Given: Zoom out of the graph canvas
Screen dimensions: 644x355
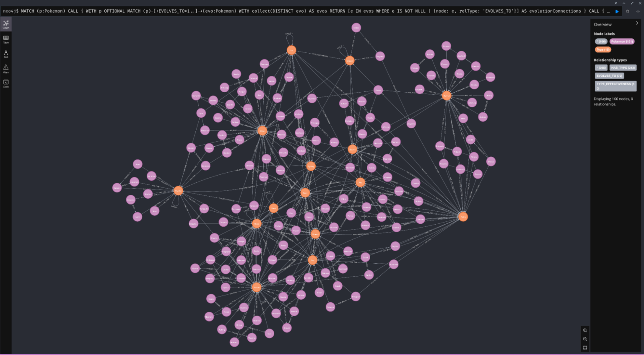Looking at the screenshot, I should [x=585, y=339].
